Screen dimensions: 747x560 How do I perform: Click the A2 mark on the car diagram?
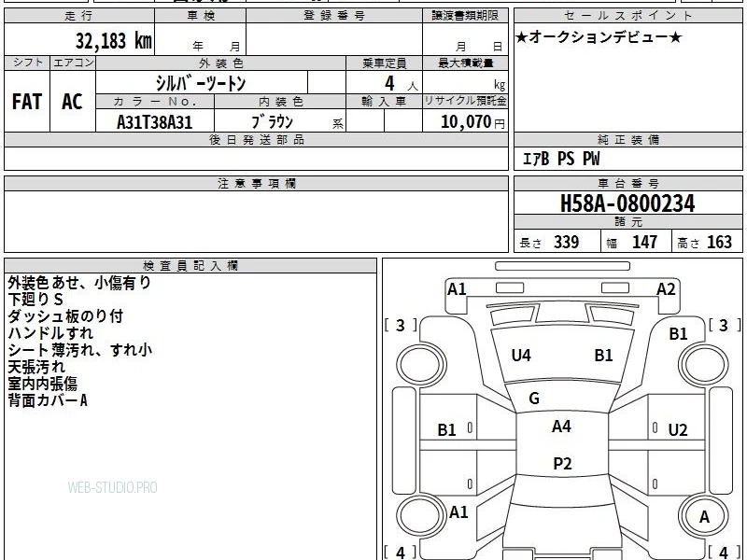tap(666, 289)
